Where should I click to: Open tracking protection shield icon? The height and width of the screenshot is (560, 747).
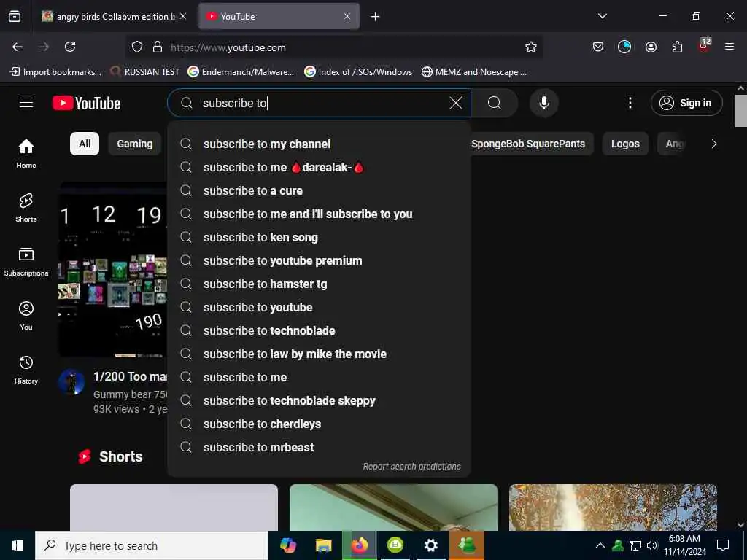tap(137, 47)
